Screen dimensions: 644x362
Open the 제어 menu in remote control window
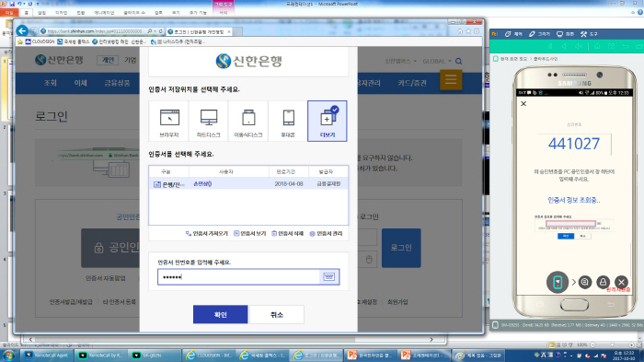click(513, 34)
